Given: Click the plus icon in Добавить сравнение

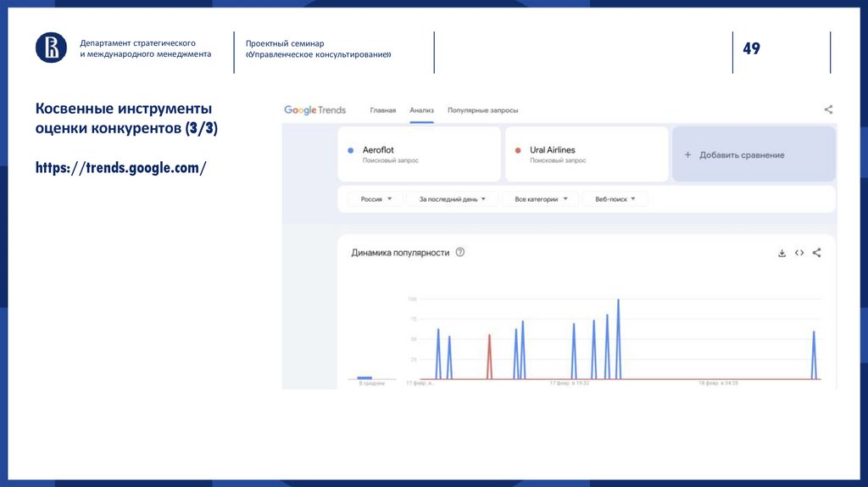Looking at the screenshot, I should tap(687, 155).
